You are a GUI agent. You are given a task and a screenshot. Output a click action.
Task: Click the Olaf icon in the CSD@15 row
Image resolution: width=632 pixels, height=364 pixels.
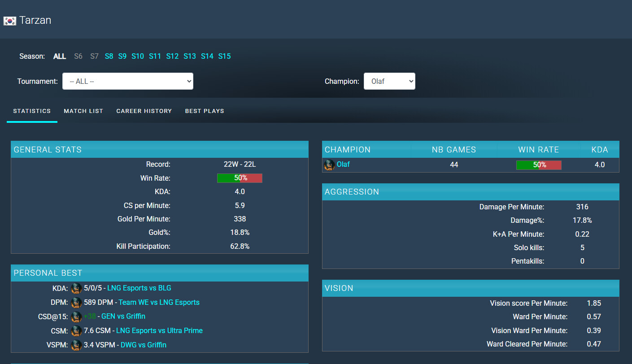click(x=76, y=316)
